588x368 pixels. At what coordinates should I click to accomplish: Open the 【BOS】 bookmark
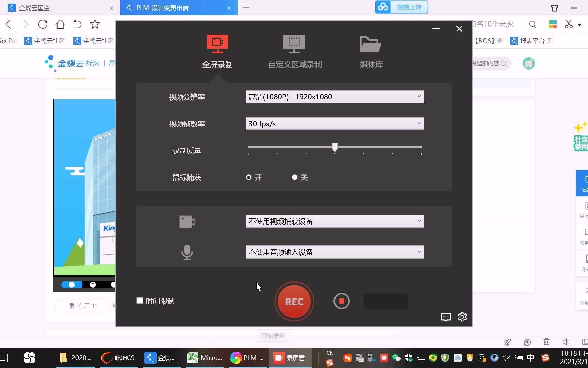(x=488, y=41)
